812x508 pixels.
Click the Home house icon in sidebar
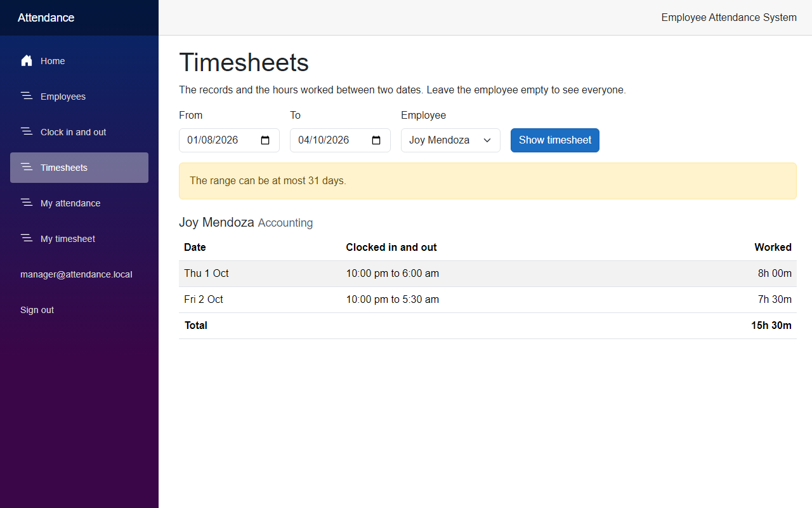[x=27, y=61]
